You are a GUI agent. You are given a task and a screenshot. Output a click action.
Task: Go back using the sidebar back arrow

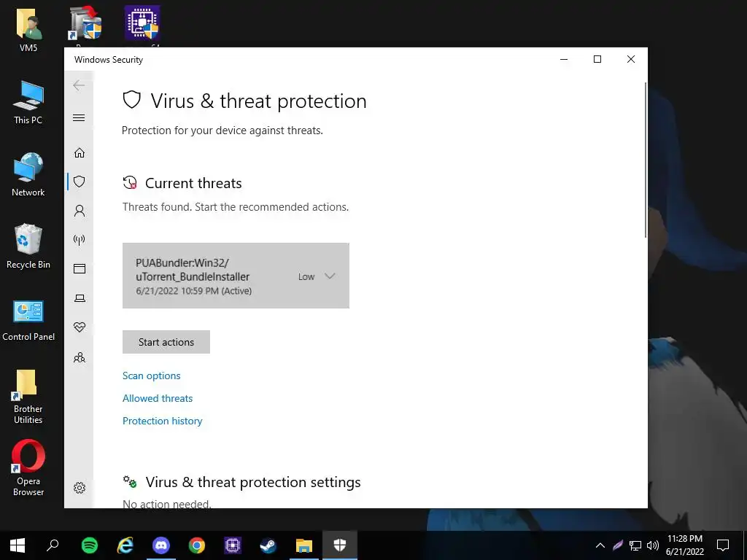(x=79, y=86)
